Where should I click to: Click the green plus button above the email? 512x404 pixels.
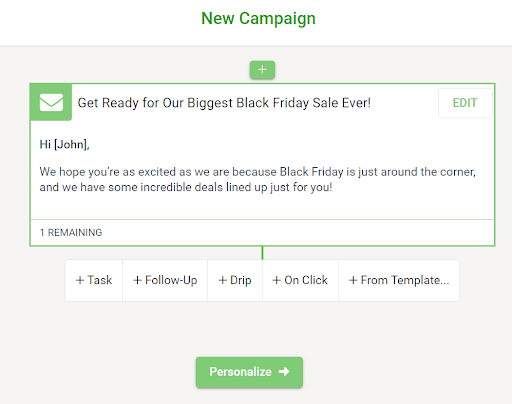coord(262,70)
